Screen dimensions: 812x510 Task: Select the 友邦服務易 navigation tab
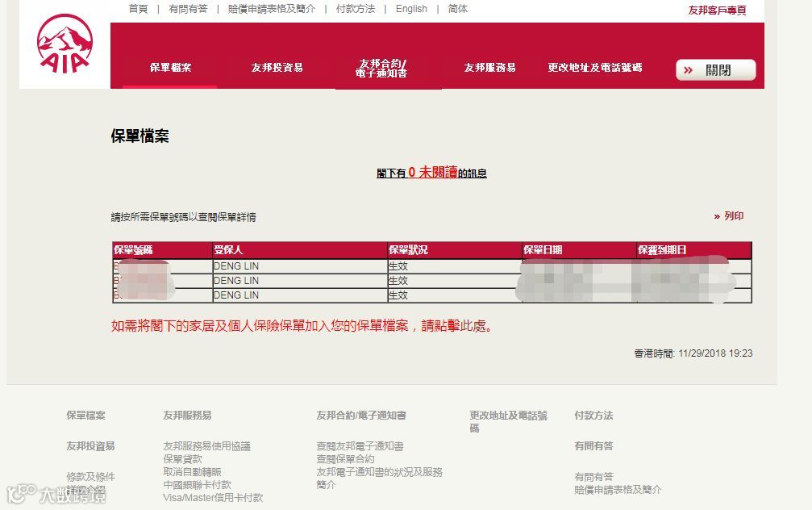click(x=490, y=67)
